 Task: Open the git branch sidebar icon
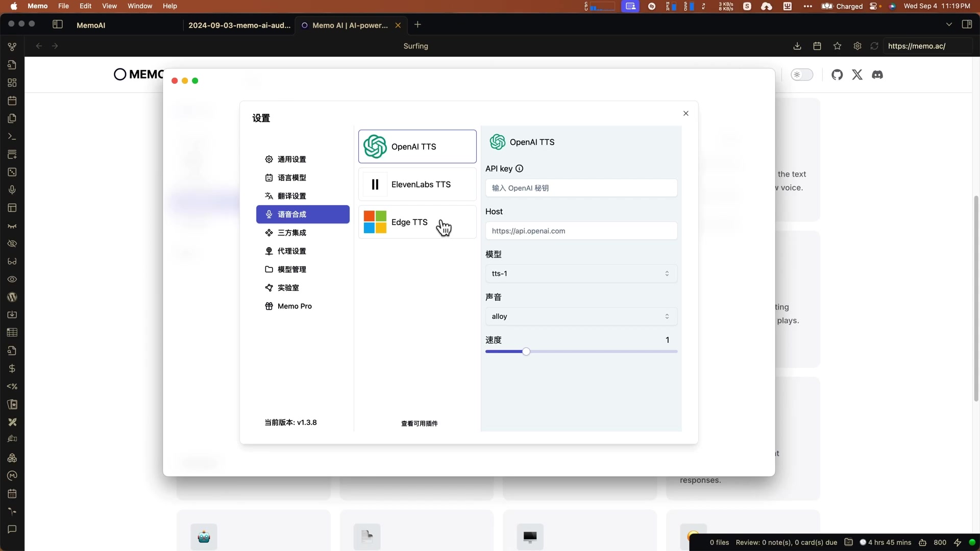[x=12, y=46]
